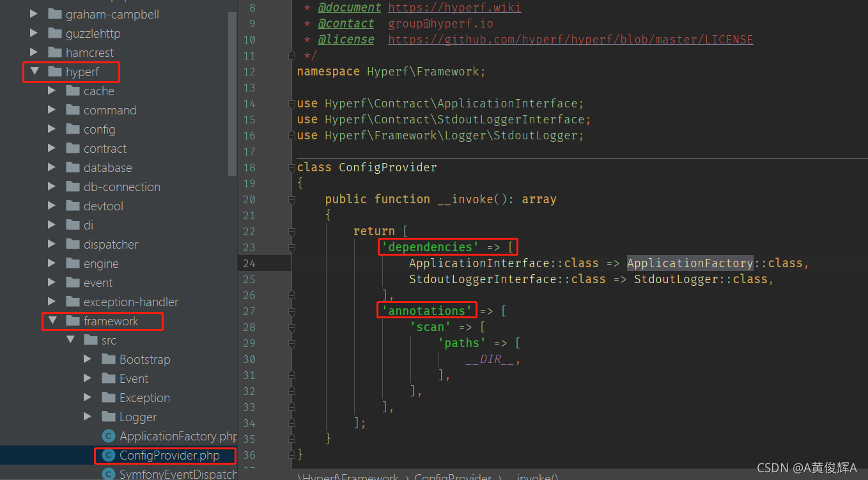
Task: Select the src folder icon
Action: click(90, 340)
